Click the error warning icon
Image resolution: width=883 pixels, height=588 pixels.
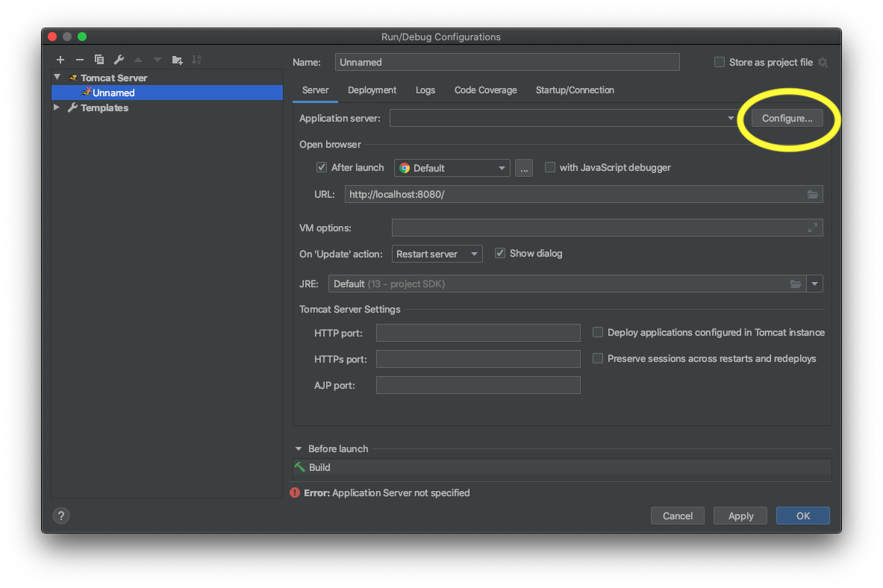295,492
